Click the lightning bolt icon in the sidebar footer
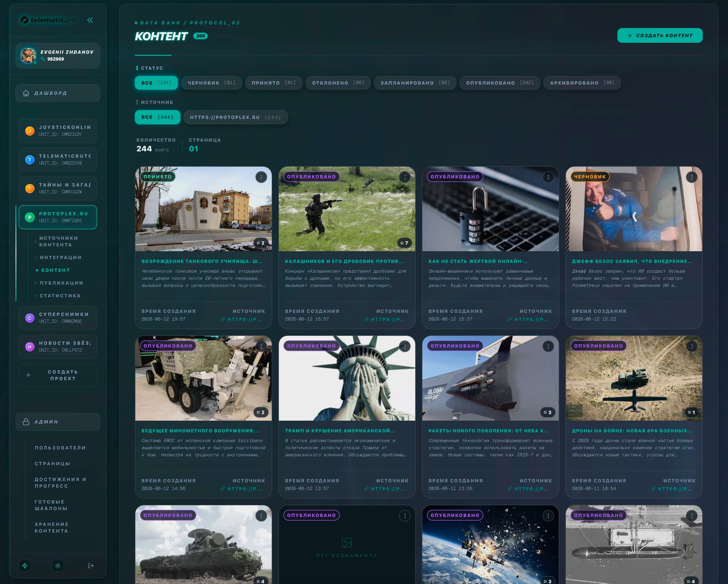728x584 pixels. tap(25, 565)
